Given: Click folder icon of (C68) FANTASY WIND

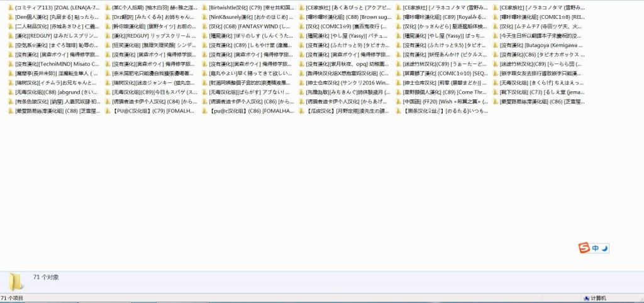Looking at the screenshot, I should coord(204,26).
